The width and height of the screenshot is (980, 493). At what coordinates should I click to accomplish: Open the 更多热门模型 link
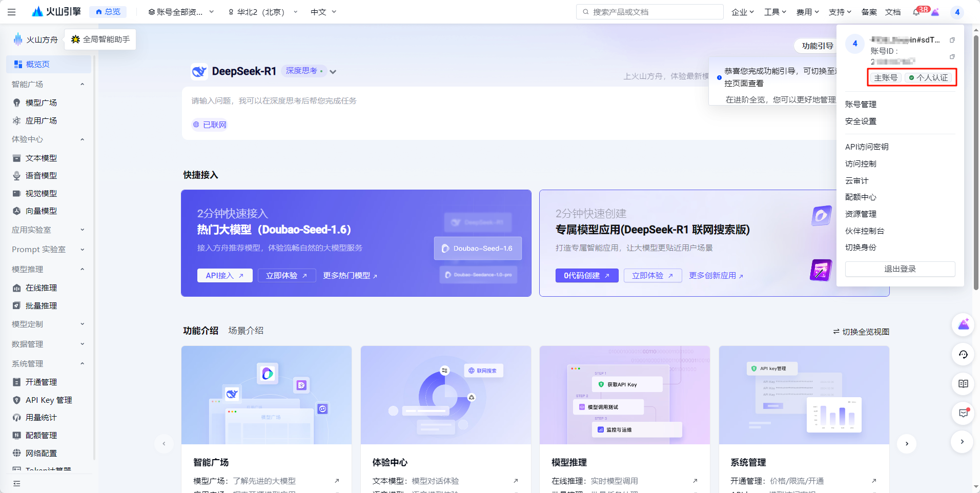coord(350,276)
